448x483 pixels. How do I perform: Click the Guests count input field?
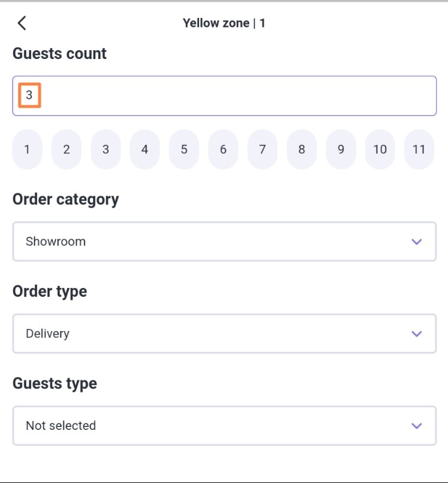225,96
